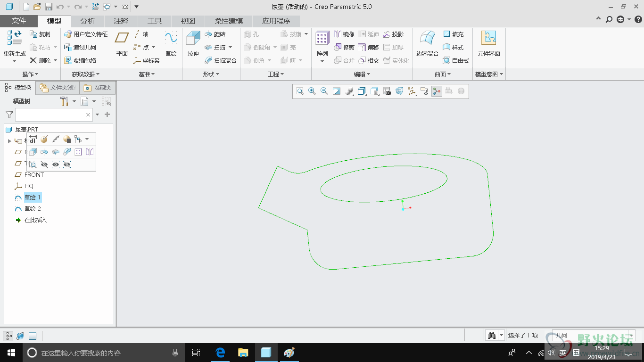This screenshot has width=644, height=362.
Task: Select the 旋转 (Revolve) tool
Action: [215, 34]
